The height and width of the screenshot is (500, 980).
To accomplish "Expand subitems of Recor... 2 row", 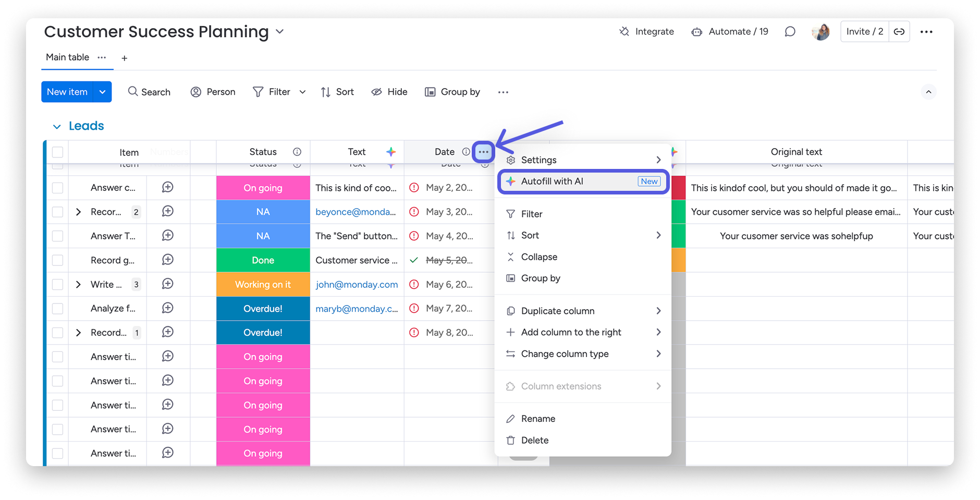I will 78,212.
